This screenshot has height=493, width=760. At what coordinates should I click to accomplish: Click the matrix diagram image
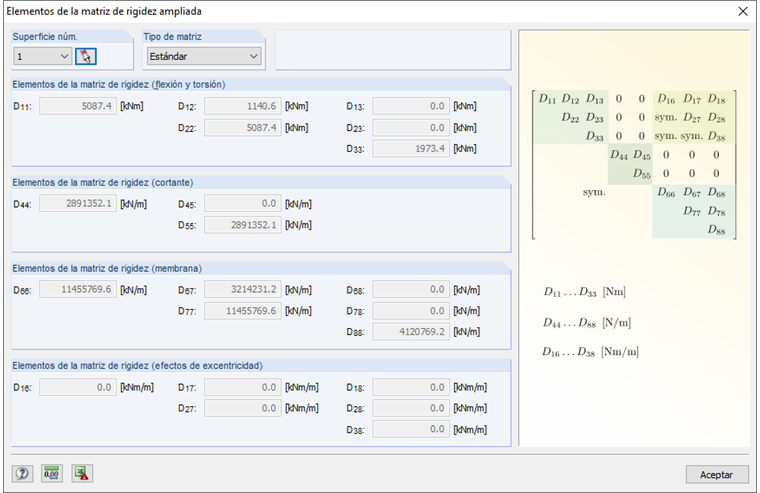634,164
